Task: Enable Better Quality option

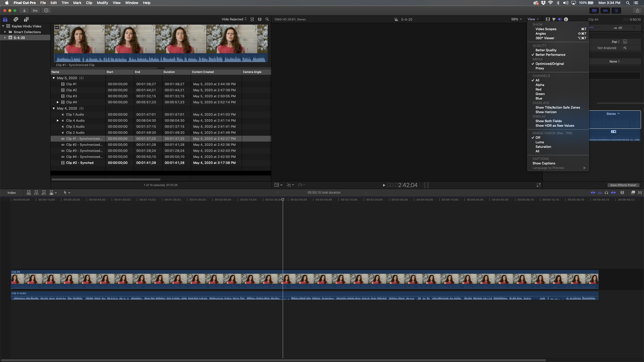Action: 546,50
